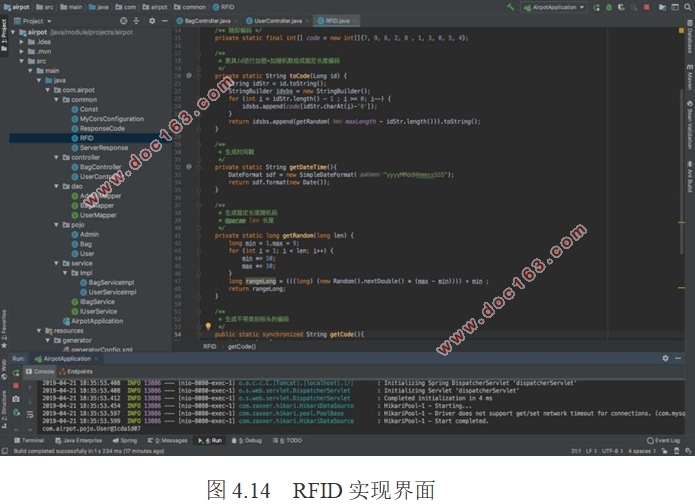Open the Terminal tool window

tap(29, 441)
